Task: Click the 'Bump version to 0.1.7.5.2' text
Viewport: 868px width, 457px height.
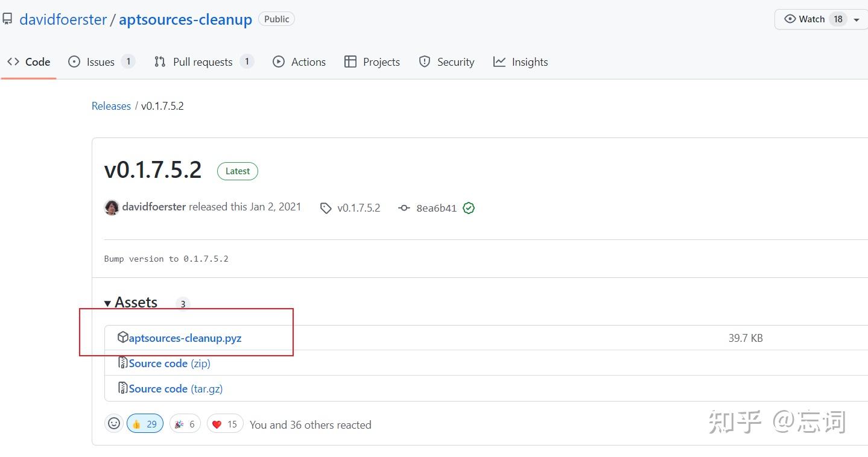Action: 166,259
